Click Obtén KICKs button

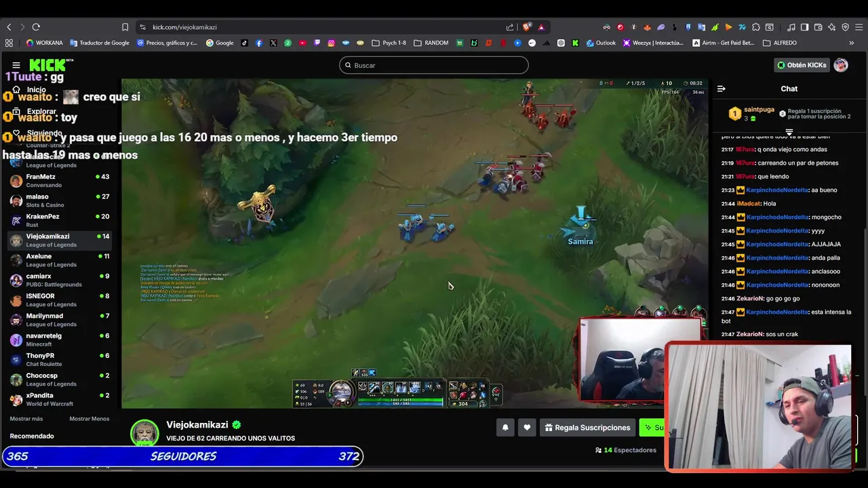click(x=802, y=65)
